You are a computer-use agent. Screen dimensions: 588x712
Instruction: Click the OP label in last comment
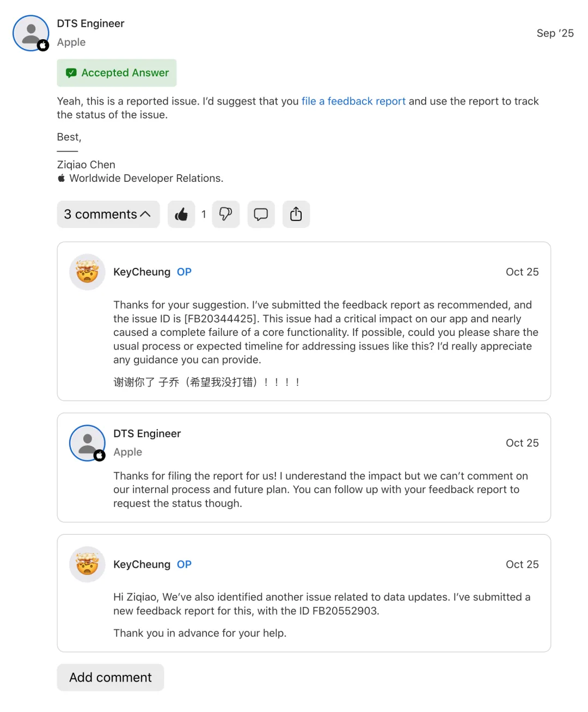184,564
